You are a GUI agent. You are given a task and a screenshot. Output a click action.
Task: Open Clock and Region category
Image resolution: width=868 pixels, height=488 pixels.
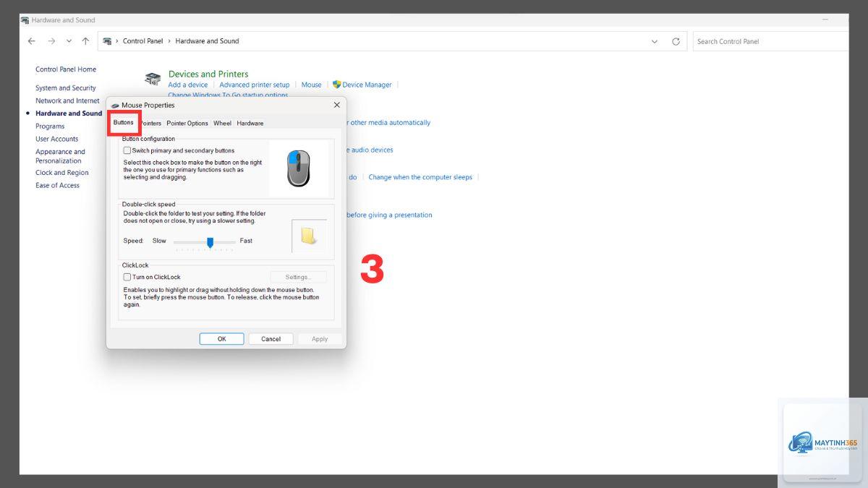click(x=62, y=173)
